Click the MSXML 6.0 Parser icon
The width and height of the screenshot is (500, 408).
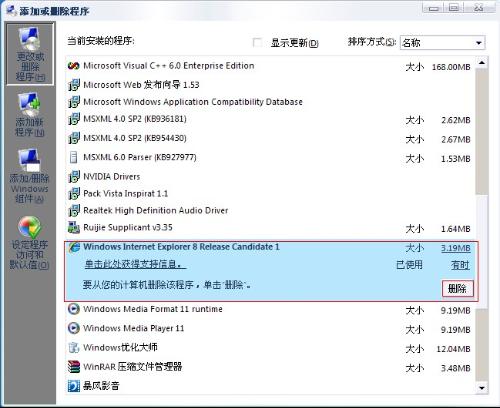[73, 157]
